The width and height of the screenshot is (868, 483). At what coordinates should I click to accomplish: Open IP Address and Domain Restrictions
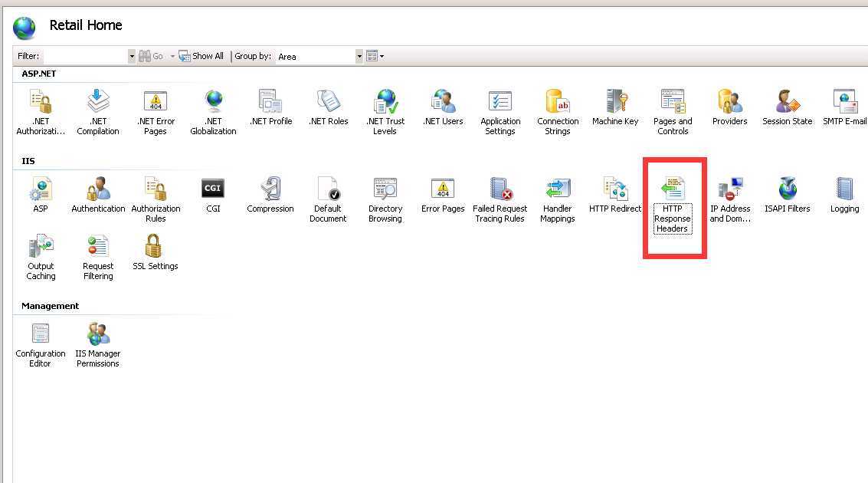(x=730, y=200)
